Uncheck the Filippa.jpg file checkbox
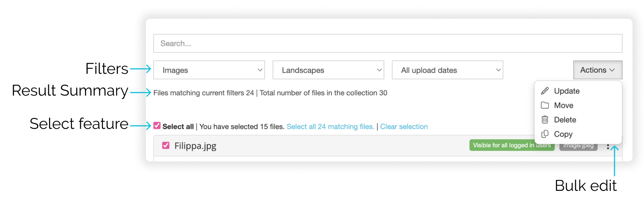644x213 pixels. click(x=166, y=146)
